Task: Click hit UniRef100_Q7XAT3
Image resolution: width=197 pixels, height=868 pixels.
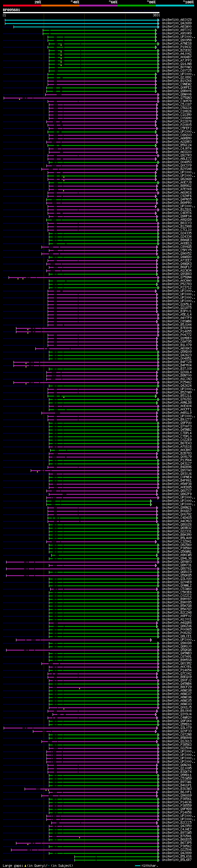Action: coord(177,426)
